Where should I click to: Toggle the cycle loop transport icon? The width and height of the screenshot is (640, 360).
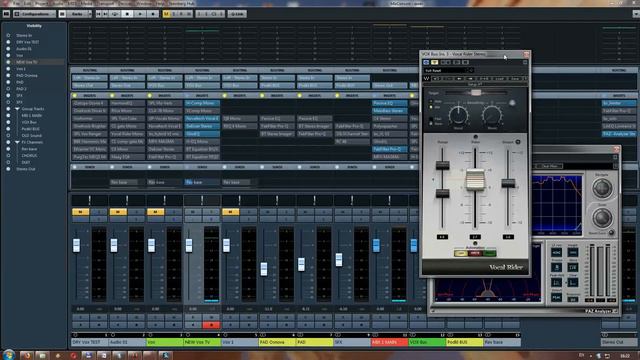pyautogui.click(x=115, y=14)
